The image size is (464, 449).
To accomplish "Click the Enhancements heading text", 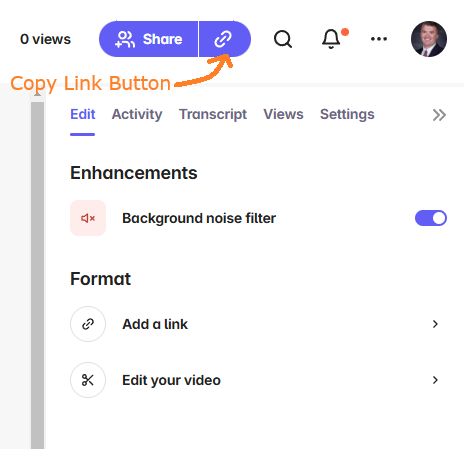I will point(134,173).
